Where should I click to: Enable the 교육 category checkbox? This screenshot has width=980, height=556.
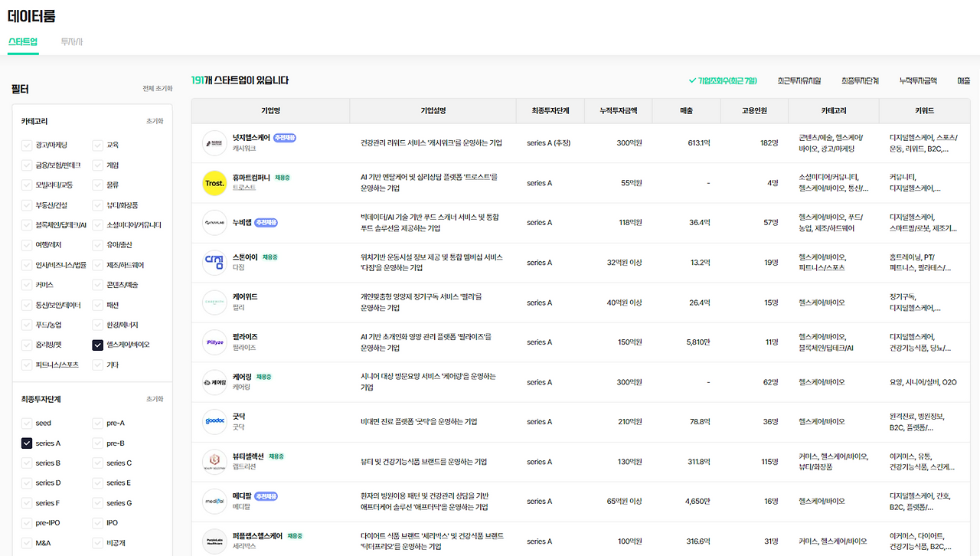(98, 145)
